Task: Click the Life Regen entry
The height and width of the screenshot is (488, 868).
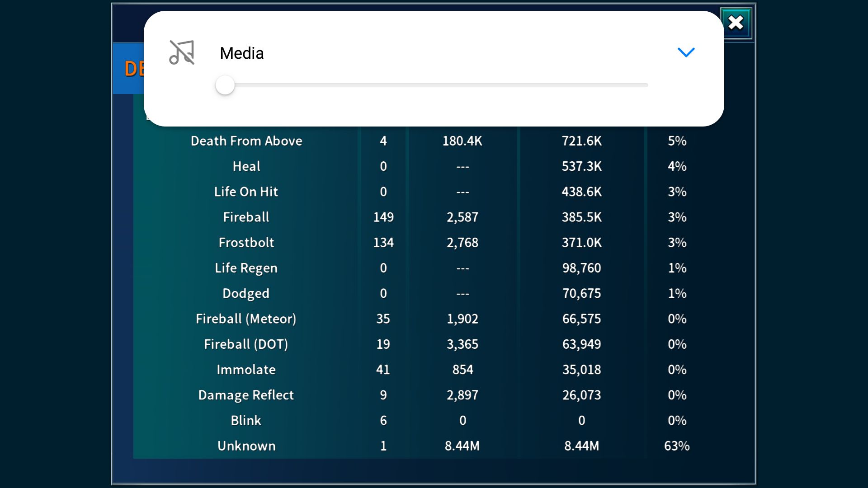Action: (246, 268)
